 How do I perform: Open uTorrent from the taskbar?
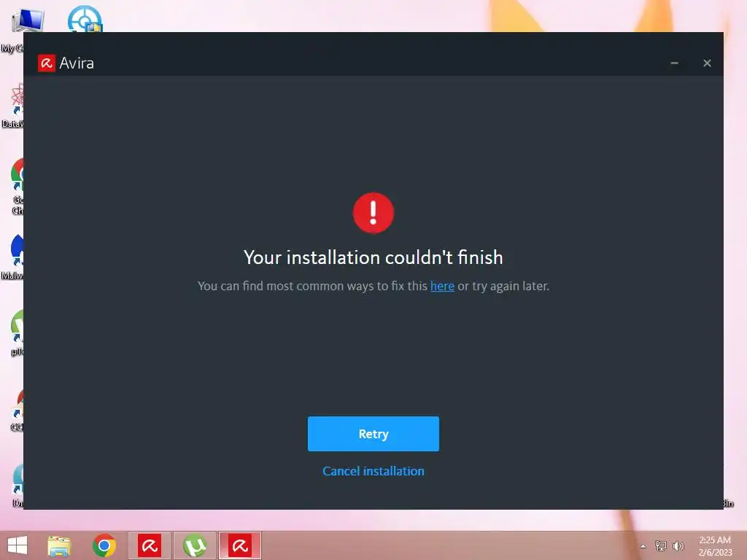pyautogui.click(x=195, y=545)
